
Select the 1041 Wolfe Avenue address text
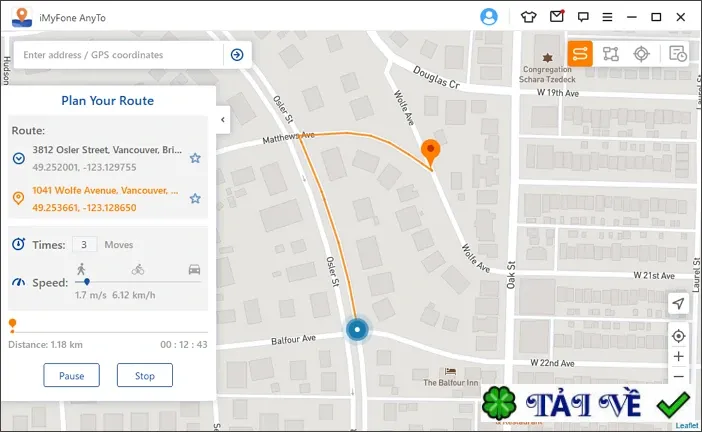tap(105, 190)
